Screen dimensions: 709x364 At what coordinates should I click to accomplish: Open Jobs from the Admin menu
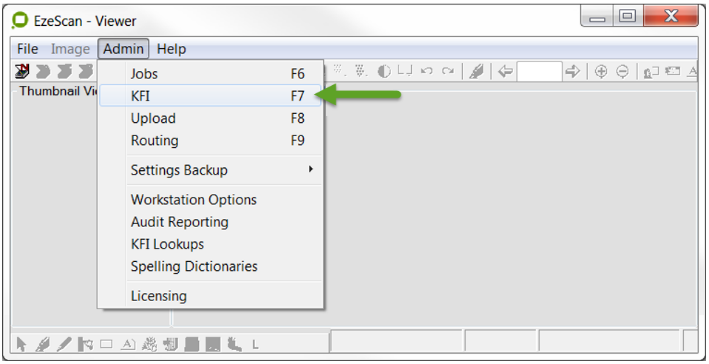[x=211, y=74]
